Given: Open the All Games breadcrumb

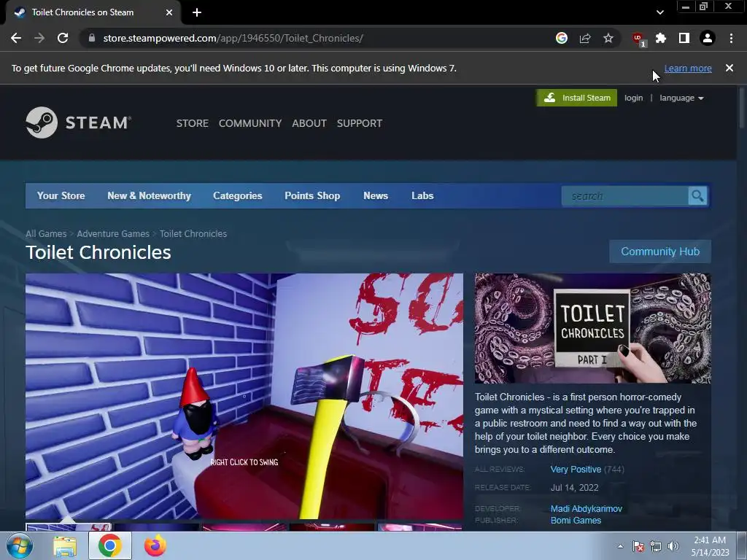Looking at the screenshot, I should pos(46,234).
